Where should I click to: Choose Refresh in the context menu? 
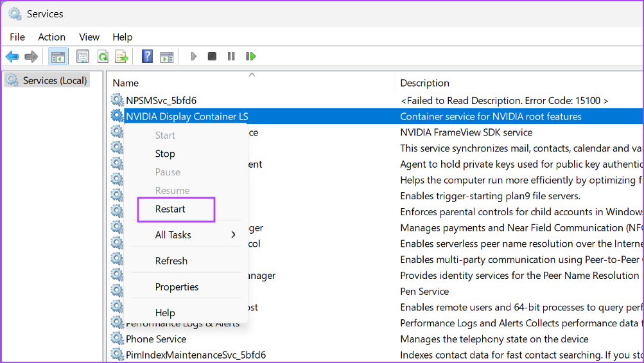[171, 261]
